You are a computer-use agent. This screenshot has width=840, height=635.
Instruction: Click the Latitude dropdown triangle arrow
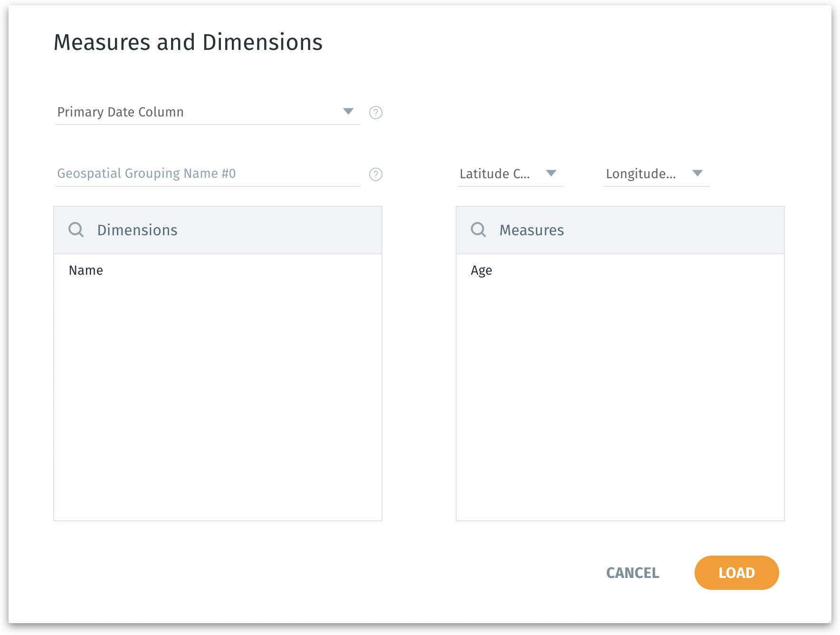click(551, 173)
